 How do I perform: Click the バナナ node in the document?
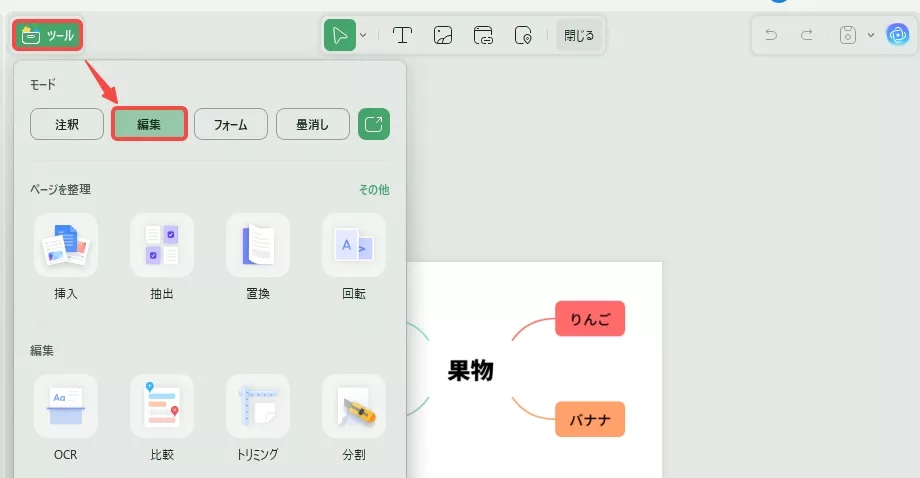[x=590, y=419]
